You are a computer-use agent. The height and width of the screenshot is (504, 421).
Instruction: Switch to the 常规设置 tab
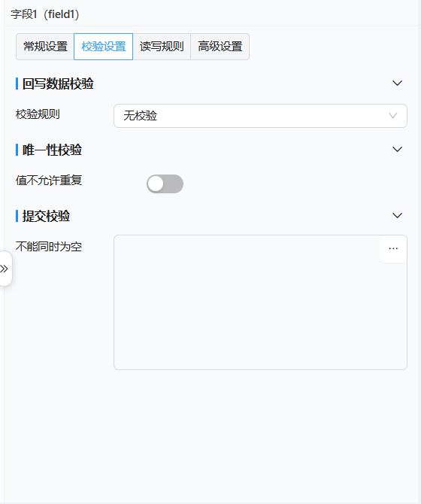[45, 47]
